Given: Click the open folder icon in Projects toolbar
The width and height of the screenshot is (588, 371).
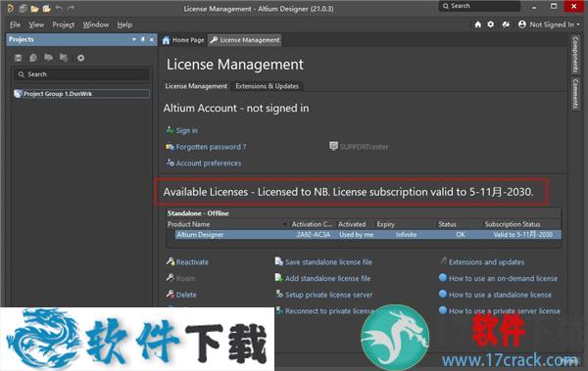Looking at the screenshot, I should pyautogui.click(x=48, y=58).
